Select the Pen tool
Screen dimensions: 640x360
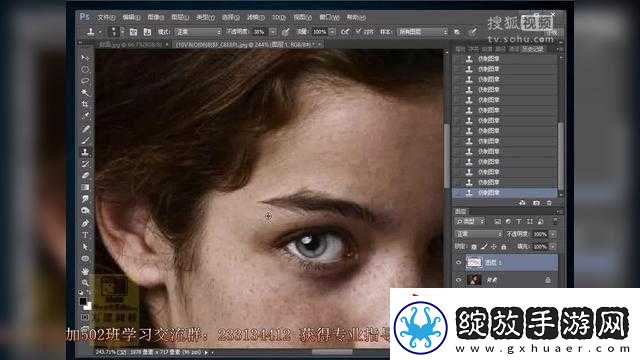85,223
